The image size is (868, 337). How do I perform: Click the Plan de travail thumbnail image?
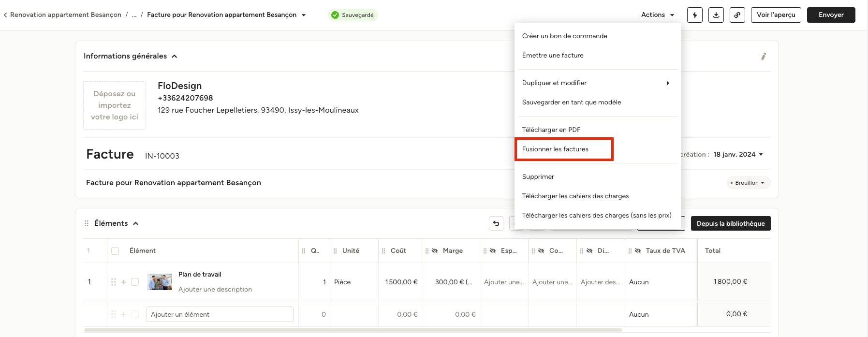click(160, 282)
